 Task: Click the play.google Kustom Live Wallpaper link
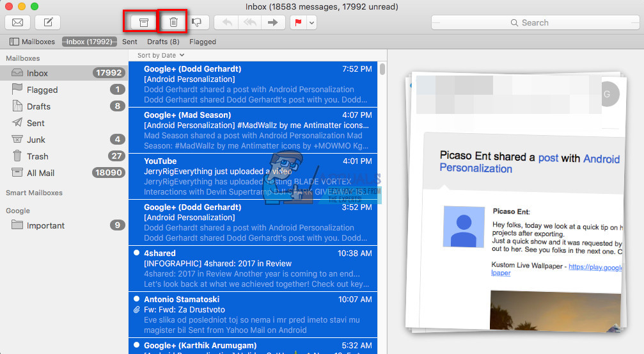coord(595,267)
